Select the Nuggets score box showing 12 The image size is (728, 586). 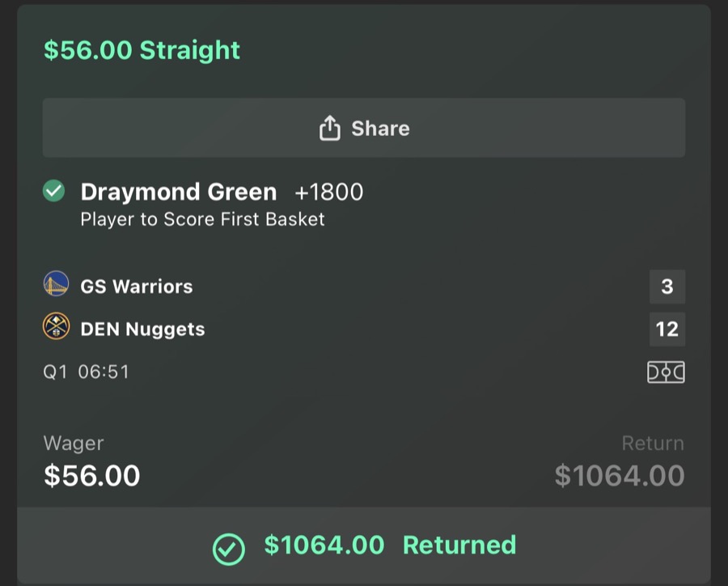tap(667, 329)
